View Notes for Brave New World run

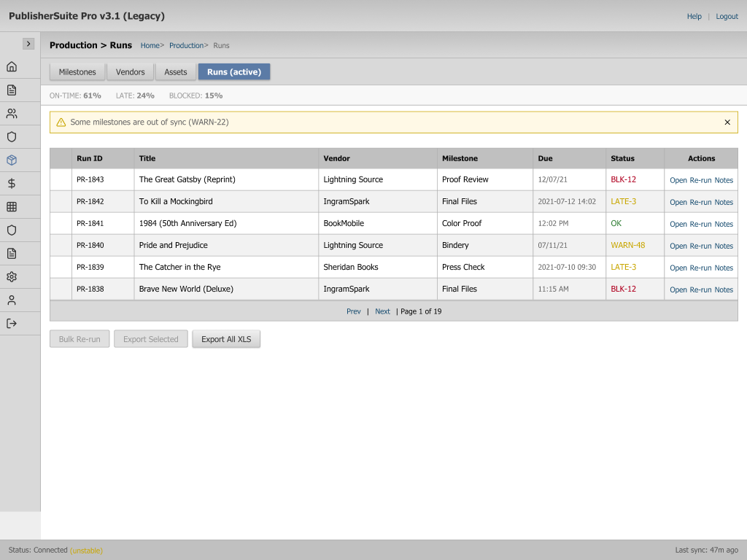coord(724,289)
